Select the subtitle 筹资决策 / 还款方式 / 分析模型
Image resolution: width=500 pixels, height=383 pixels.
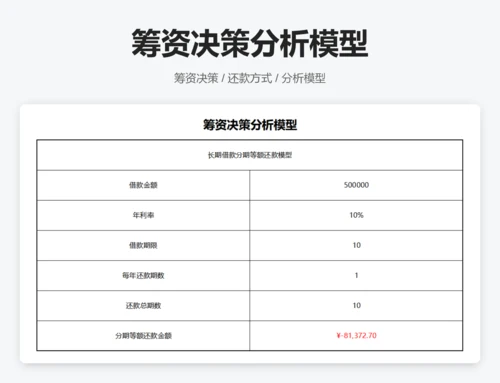250,78
